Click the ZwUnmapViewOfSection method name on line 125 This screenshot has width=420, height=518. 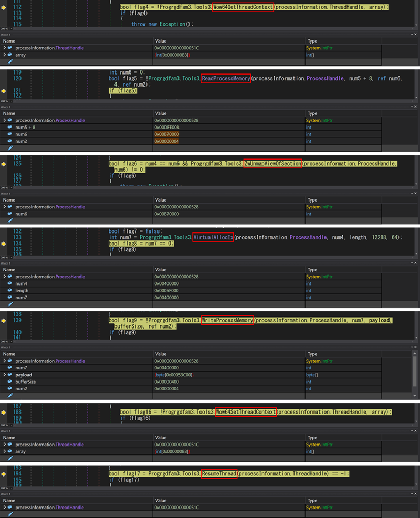pyautogui.click(x=272, y=164)
